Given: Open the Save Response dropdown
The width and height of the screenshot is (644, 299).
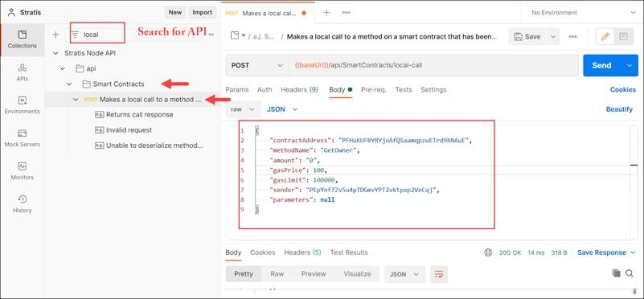Looking at the screenshot, I should 606,252.
